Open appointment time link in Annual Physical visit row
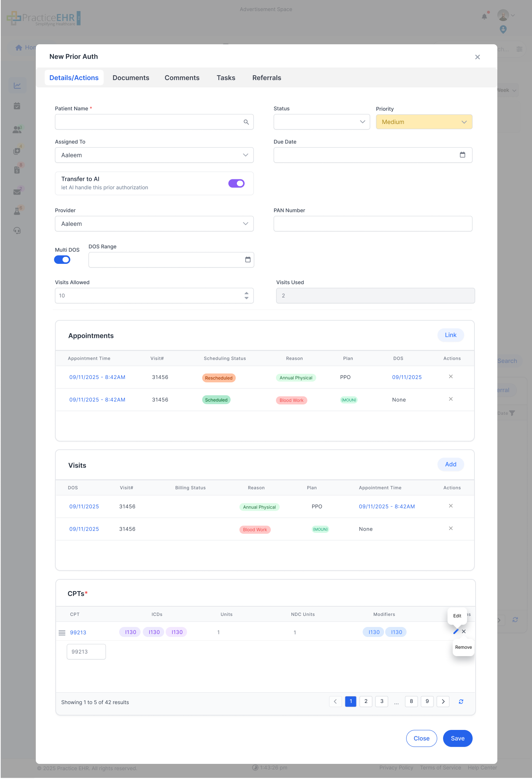 387,507
